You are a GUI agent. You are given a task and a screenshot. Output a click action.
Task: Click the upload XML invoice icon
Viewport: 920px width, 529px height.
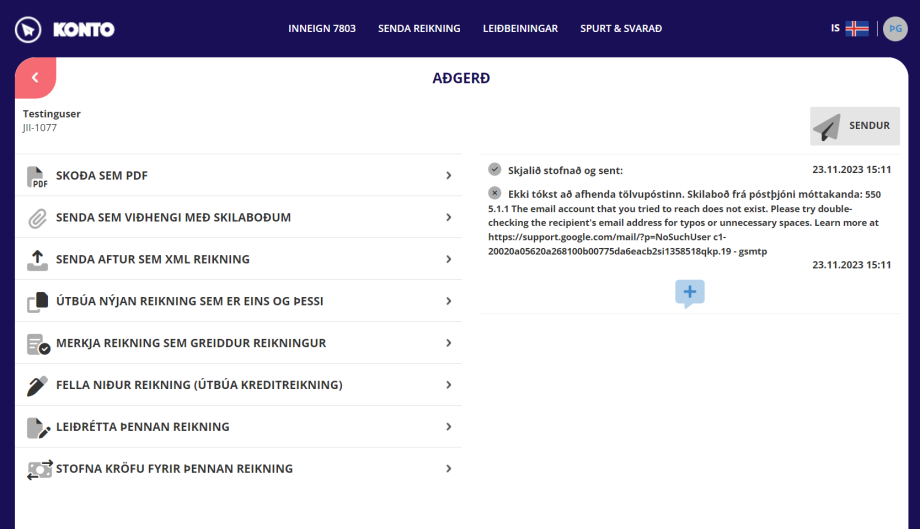(38, 260)
